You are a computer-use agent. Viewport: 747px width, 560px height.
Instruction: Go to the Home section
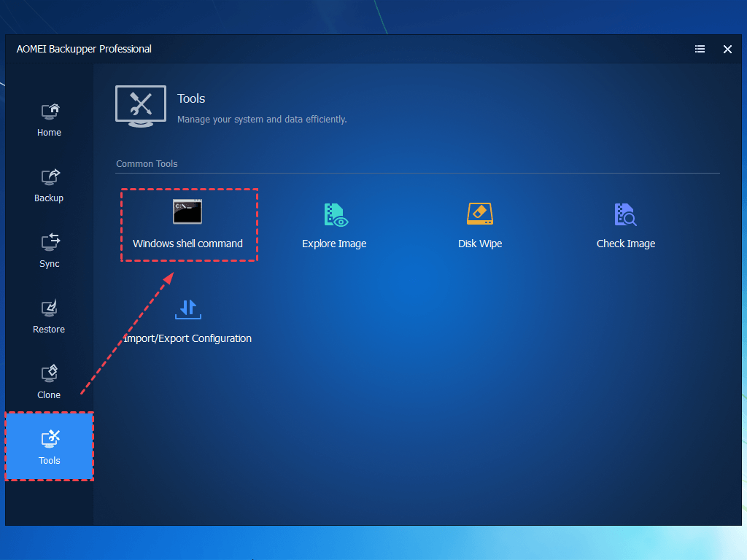click(x=49, y=120)
